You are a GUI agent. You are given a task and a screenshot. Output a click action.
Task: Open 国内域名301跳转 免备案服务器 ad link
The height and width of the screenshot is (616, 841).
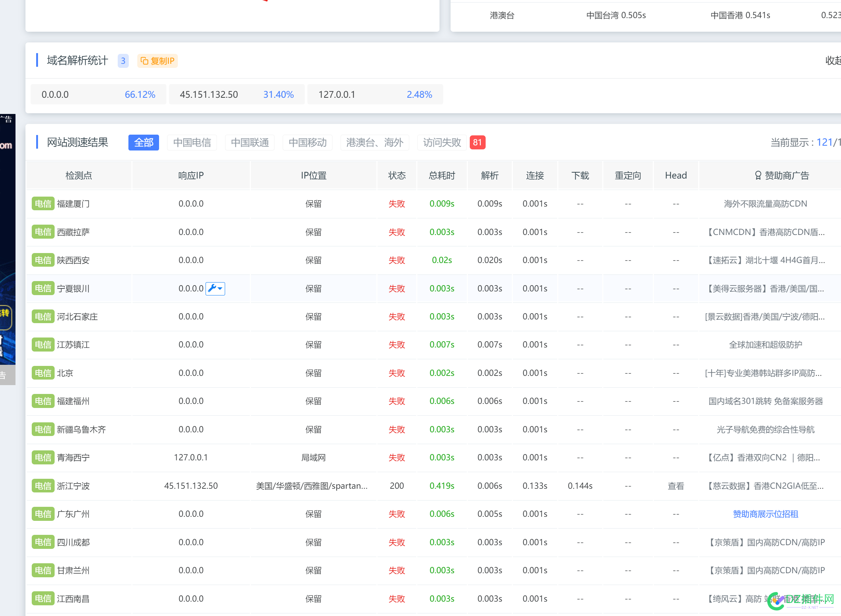tap(765, 401)
